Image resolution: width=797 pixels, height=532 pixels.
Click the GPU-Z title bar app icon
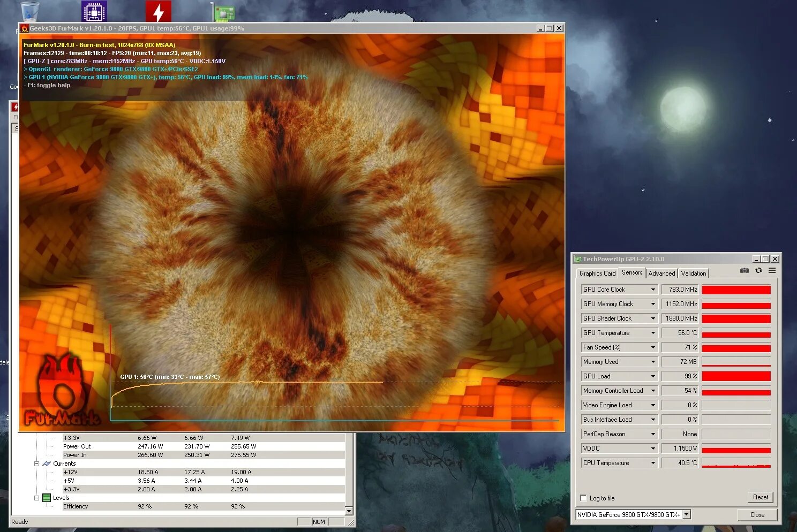[x=578, y=259]
